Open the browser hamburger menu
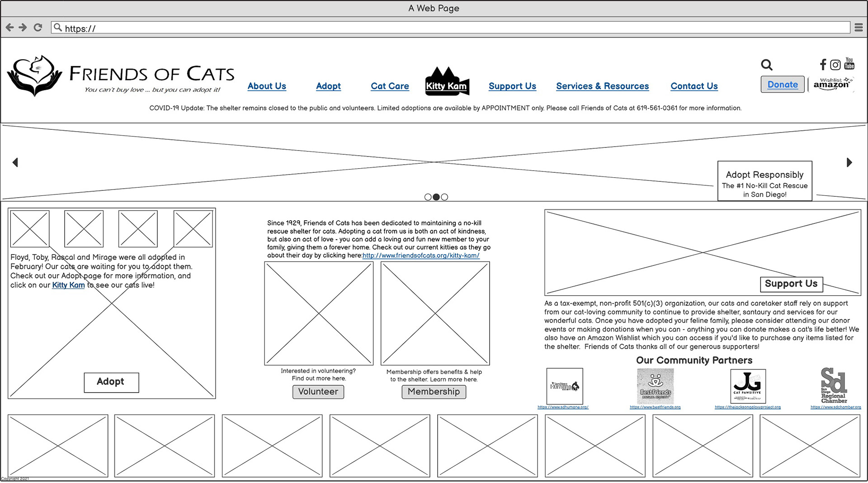The width and height of the screenshot is (868, 483). click(859, 28)
